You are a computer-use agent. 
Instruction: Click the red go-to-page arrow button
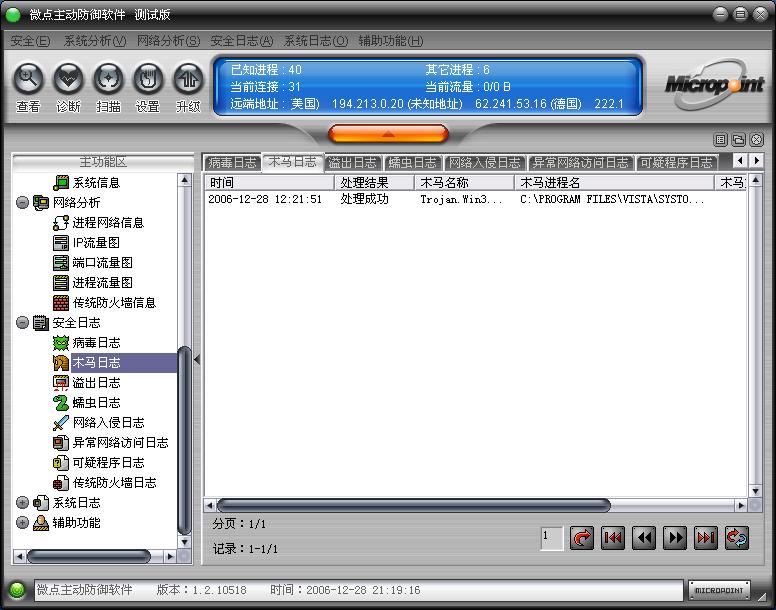point(582,538)
